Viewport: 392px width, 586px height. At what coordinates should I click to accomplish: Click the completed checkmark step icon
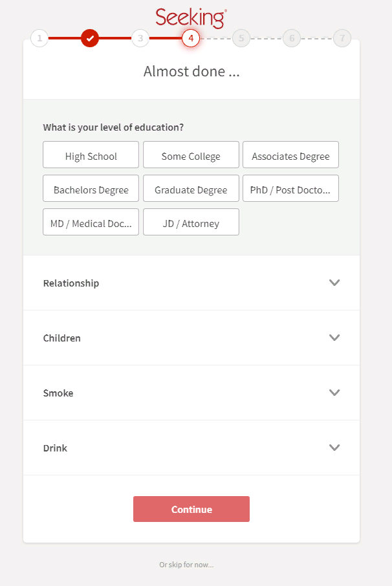coord(90,38)
